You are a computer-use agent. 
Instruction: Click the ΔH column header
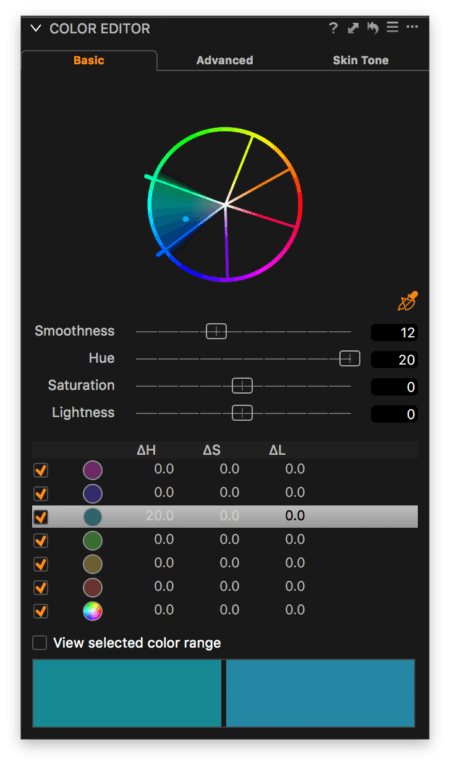coord(146,450)
